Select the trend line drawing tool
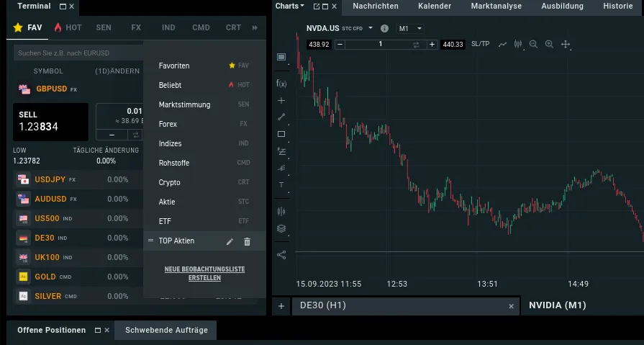This screenshot has height=345, width=644. tap(281, 117)
